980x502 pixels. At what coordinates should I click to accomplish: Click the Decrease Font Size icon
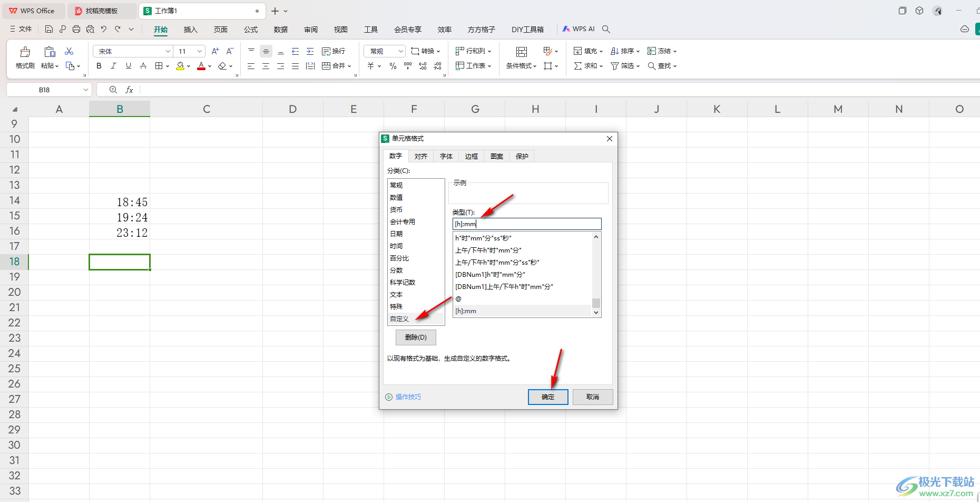tap(230, 51)
